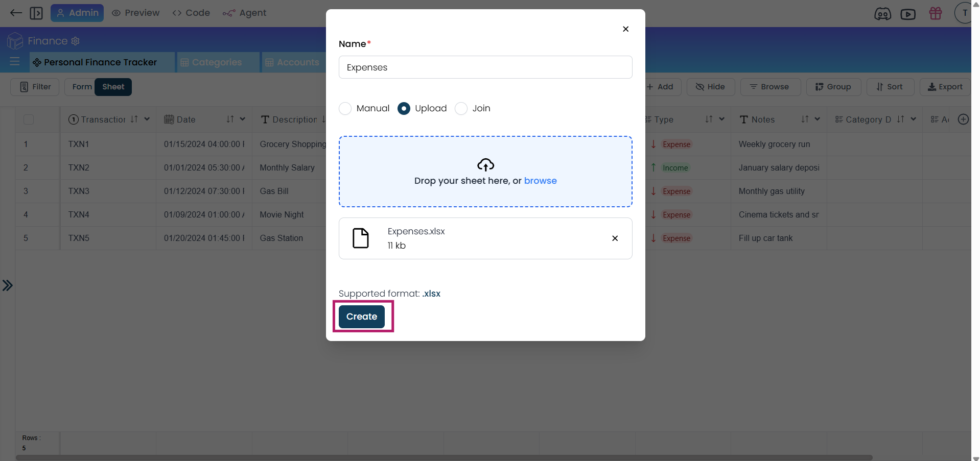Open the YouTube video icon
Screen dimensions: 980x461
click(907, 14)
